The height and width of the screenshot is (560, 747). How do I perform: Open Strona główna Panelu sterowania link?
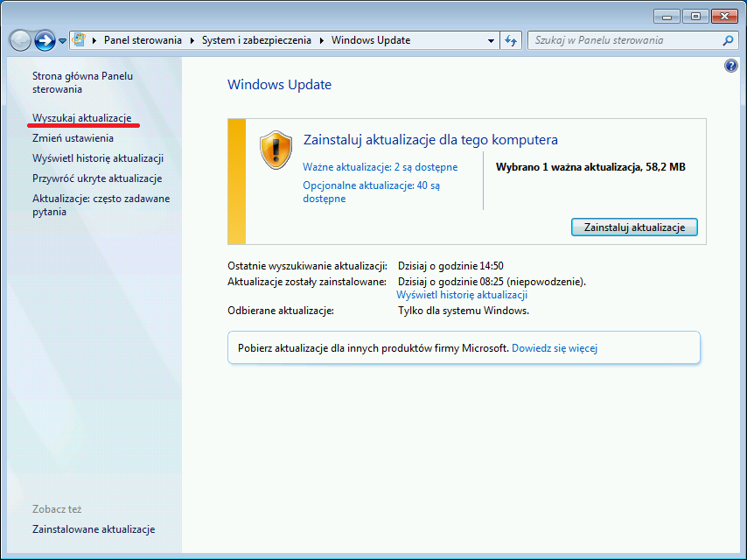coord(82,82)
